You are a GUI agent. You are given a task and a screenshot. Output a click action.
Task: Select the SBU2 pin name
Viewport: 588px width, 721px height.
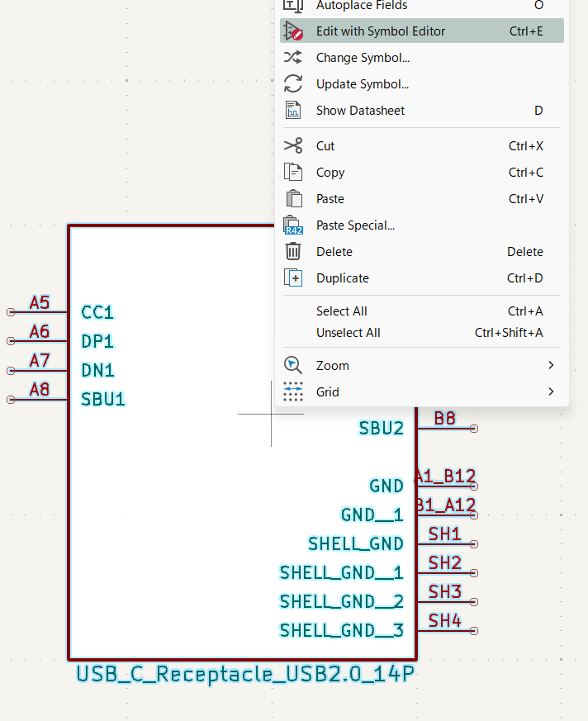381,428
